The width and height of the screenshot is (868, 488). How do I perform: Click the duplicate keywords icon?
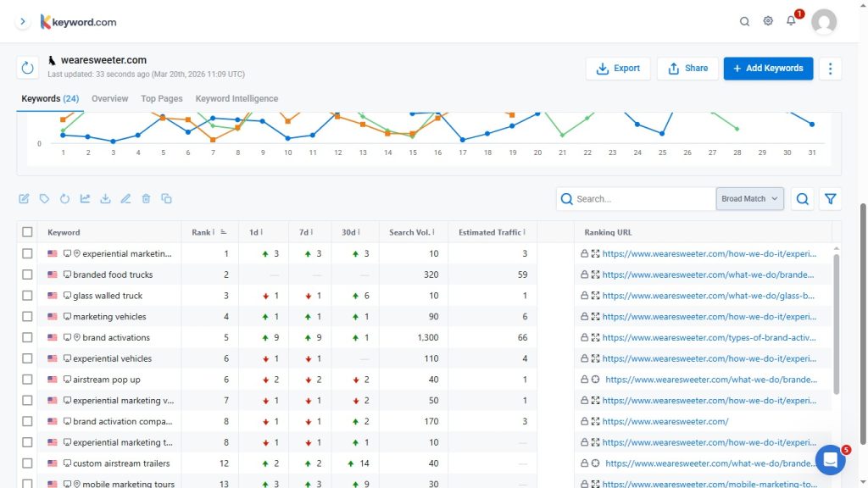tap(166, 198)
